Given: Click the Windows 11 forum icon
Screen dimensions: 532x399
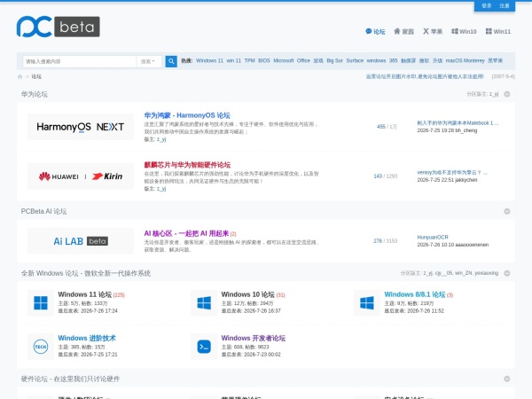Looking at the screenshot, I should pyautogui.click(x=41, y=303).
